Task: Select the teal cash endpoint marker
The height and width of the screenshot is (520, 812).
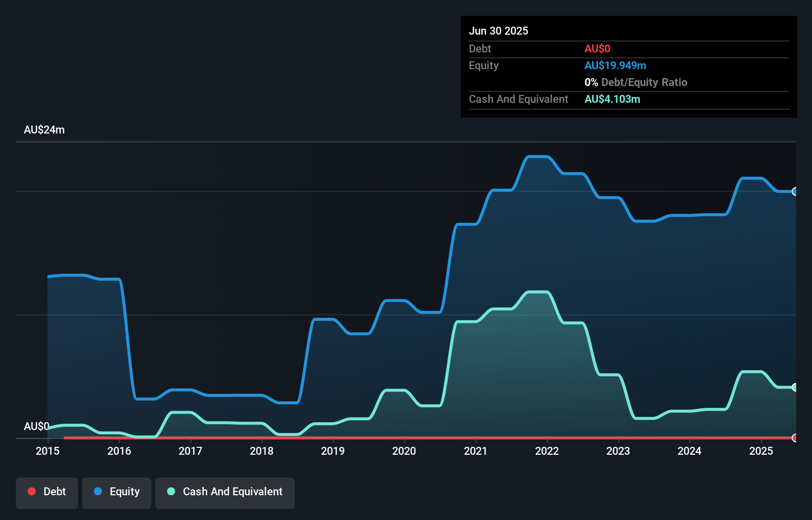Action: coord(795,387)
